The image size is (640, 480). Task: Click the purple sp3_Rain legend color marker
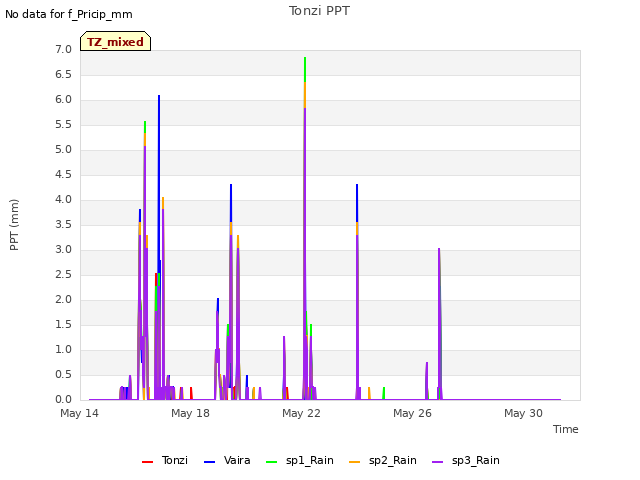(x=438, y=462)
